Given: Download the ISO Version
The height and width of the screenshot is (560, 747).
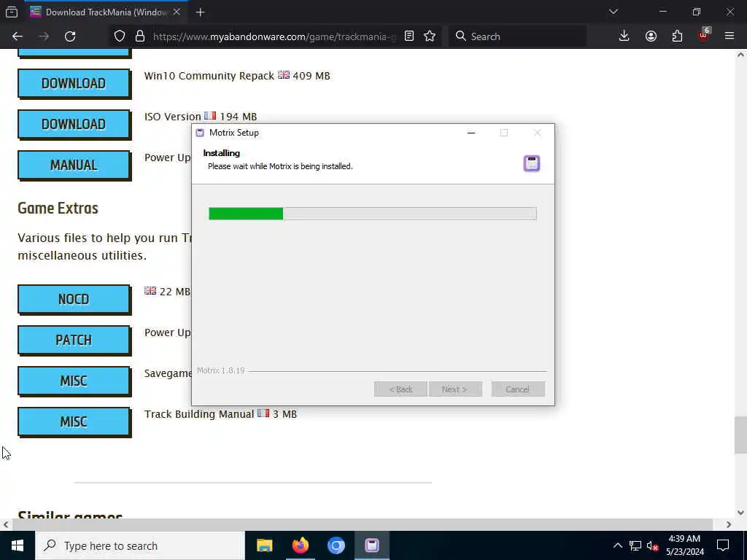Looking at the screenshot, I should [x=74, y=124].
